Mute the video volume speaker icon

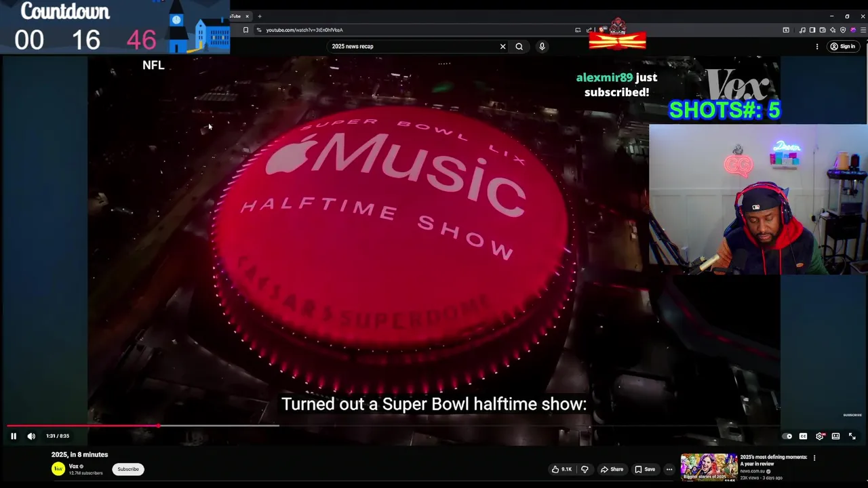click(x=31, y=436)
